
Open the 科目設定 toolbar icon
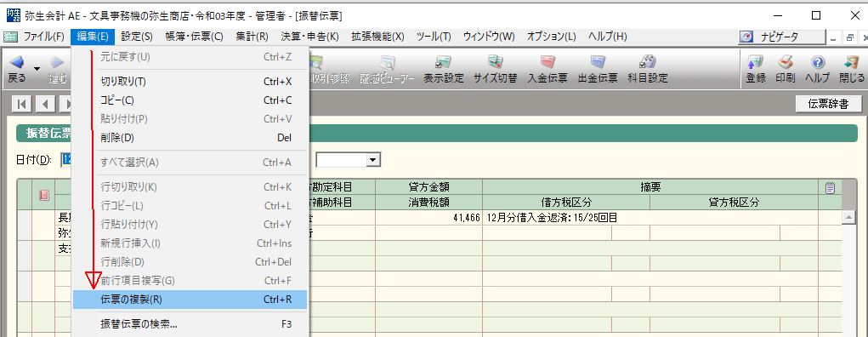[x=647, y=68]
